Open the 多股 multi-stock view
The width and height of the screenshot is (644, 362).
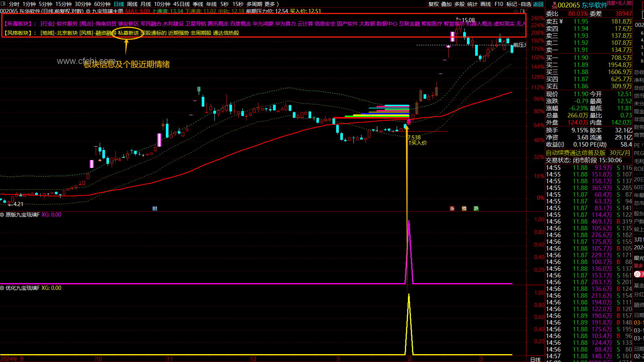tap(459, 4)
